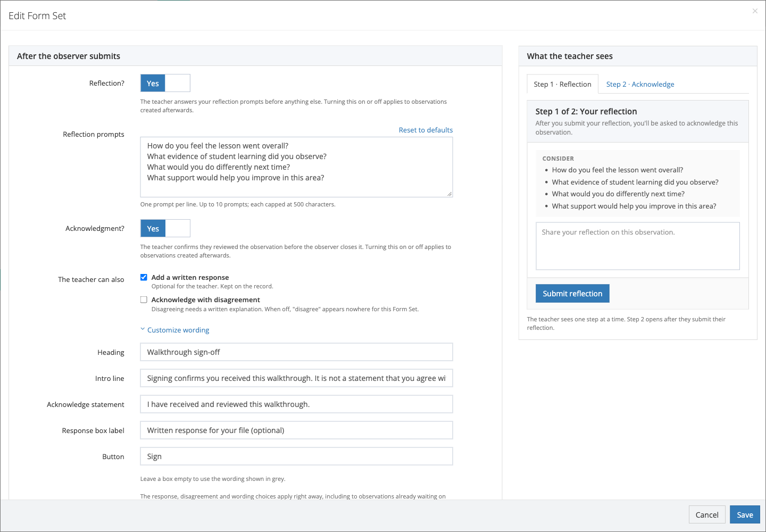The width and height of the screenshot is (766, 532).
Task: Click 'What the teacher sees' panel header
Action: click(638, 56)
